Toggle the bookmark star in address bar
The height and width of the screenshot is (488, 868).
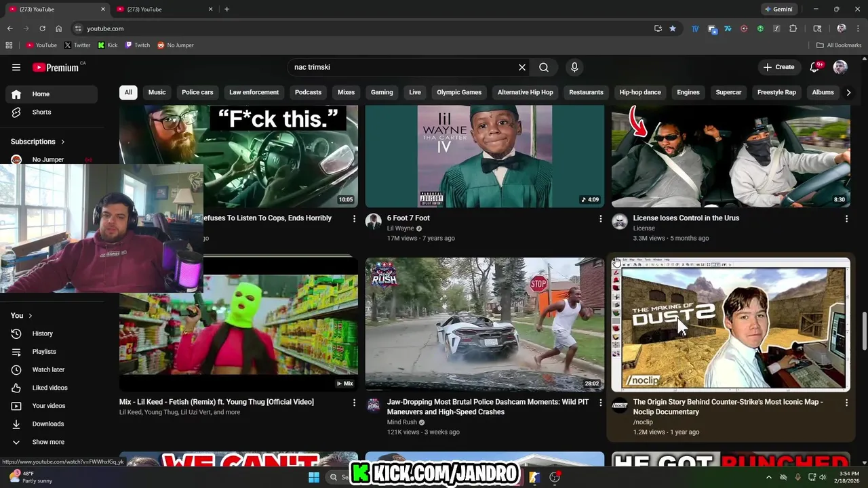point(673,28)
